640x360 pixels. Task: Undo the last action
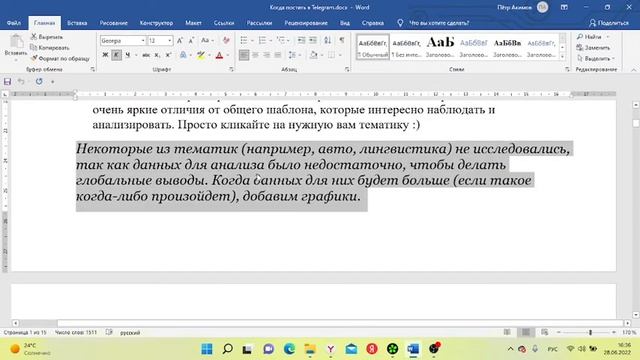(21, 82)
